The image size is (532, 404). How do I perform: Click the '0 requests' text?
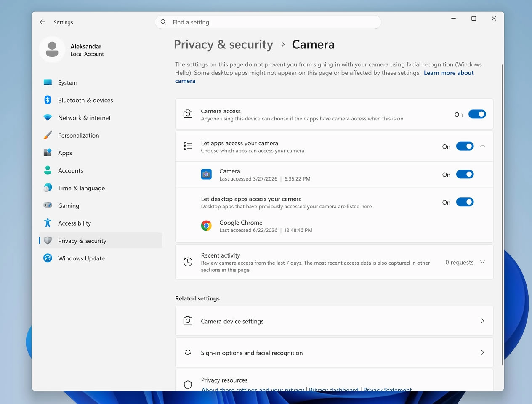pyautogui.click(x=460, y=262)
